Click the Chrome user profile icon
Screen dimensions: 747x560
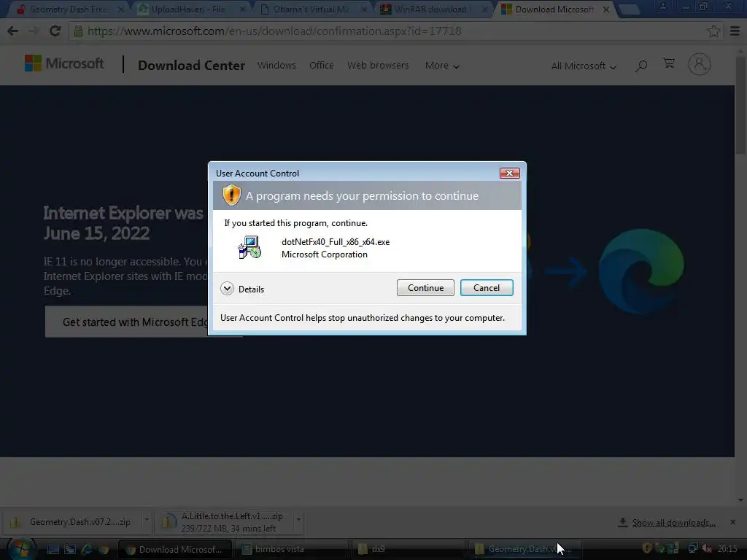pos(662,7)
